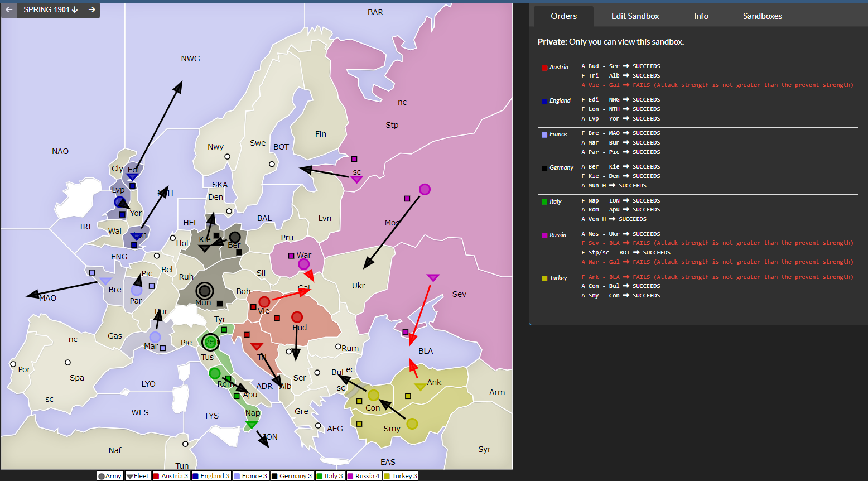868x481 pixels.
Task: Choose the French fleet in Brest
Action: pos(105,281)
